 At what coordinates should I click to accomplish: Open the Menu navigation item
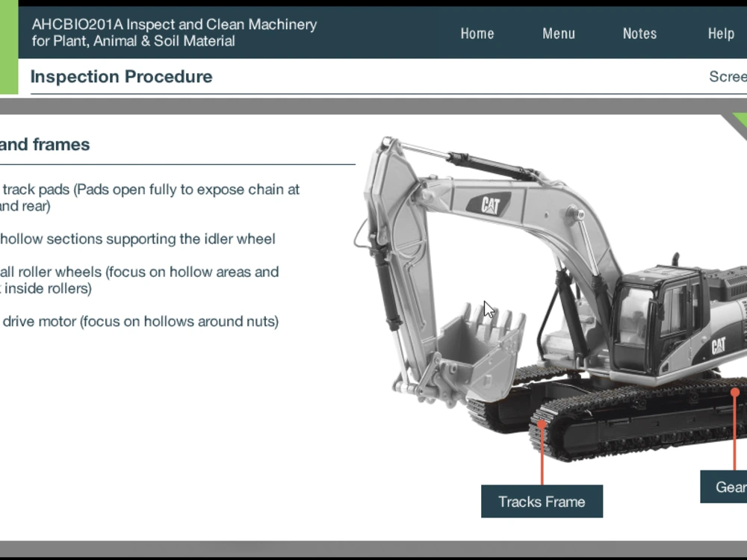coord(558,34)
